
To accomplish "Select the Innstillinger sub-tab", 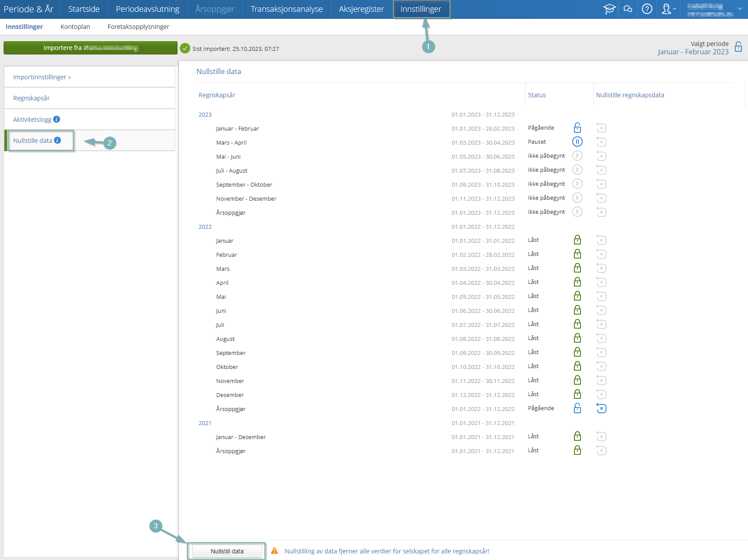I will 24,27.
